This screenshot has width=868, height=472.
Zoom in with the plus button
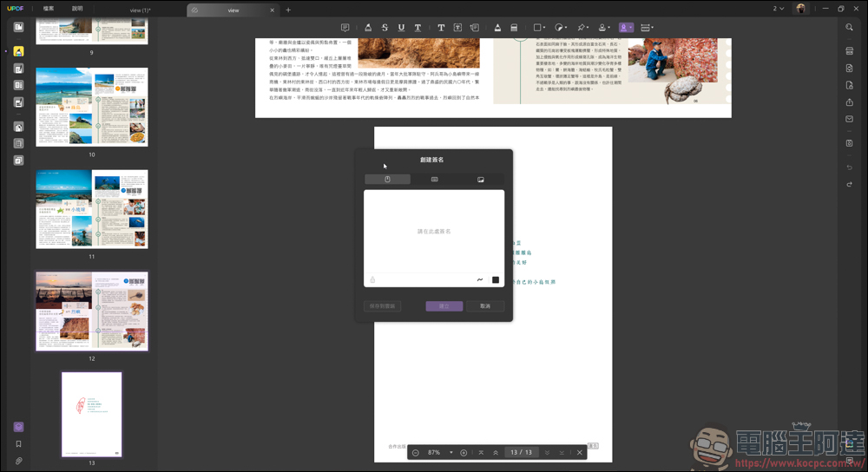tap(464, 453)
